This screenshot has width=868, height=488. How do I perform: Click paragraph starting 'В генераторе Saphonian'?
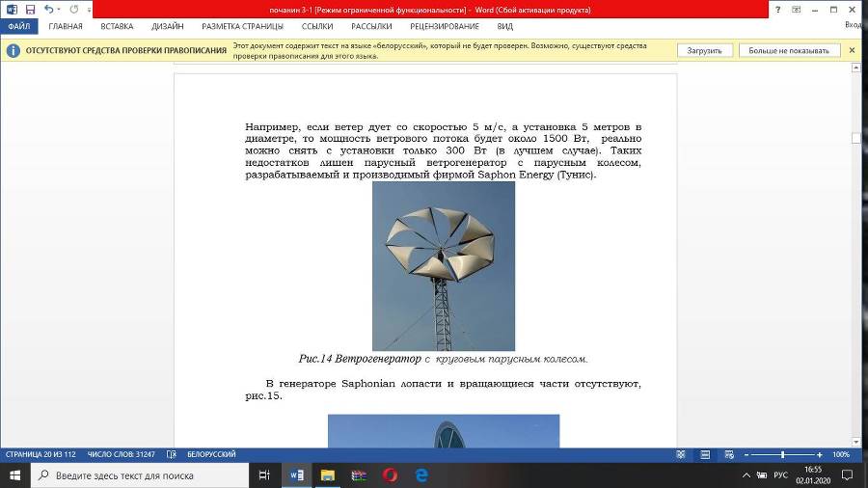tap(443, 390)
